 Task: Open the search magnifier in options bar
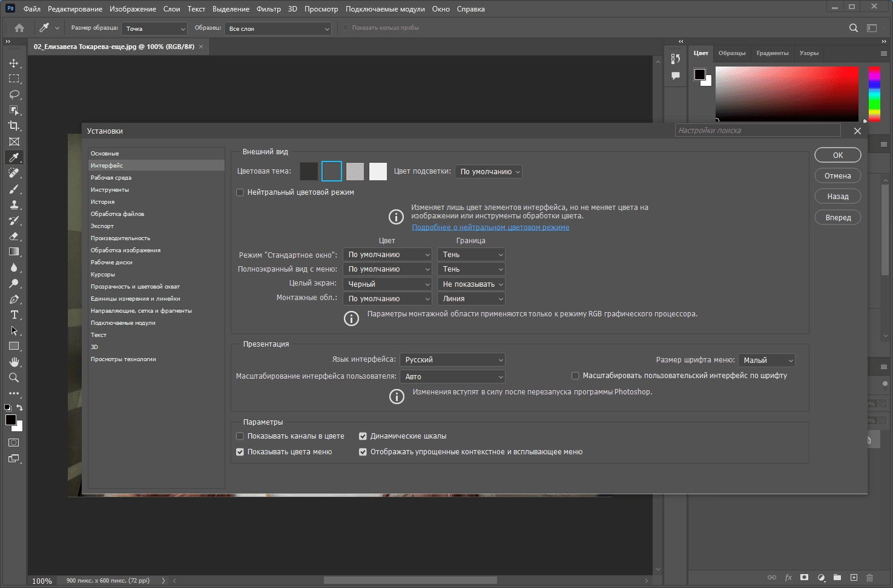tap(854, 28)
